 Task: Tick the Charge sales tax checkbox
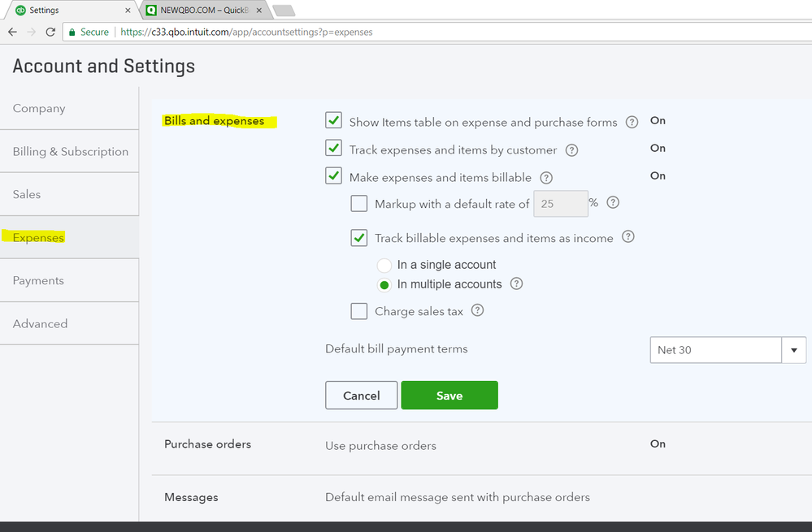(359, 311)
